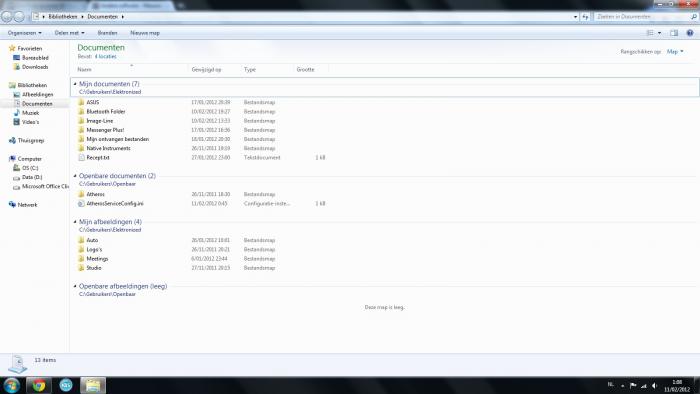Sort by the Gewijzigd op column

206,70
